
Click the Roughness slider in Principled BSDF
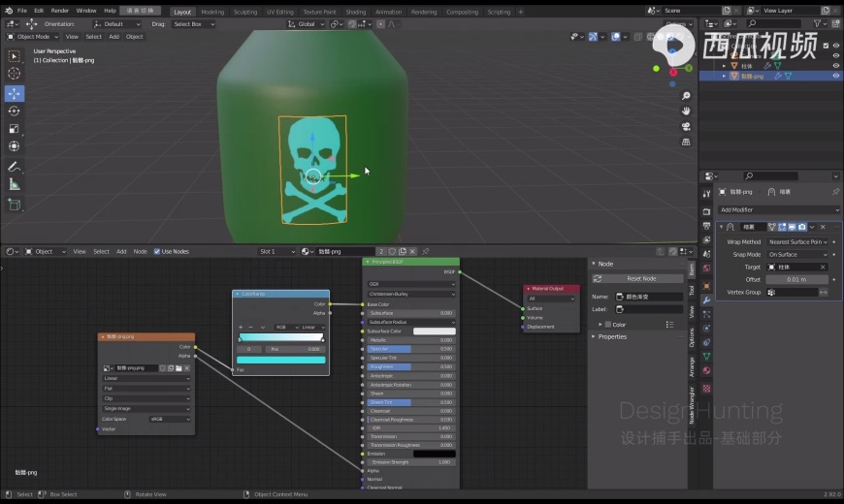click(x=411, y=366)
